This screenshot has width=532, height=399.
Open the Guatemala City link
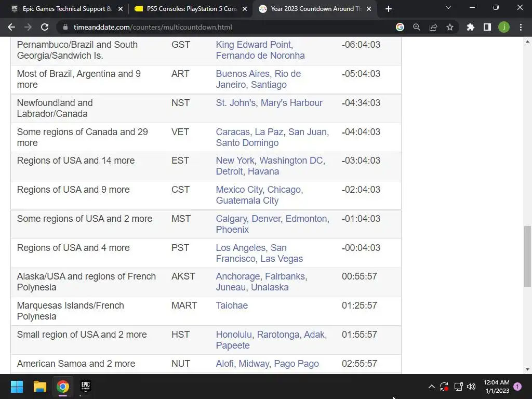click(x=247, y=201)
